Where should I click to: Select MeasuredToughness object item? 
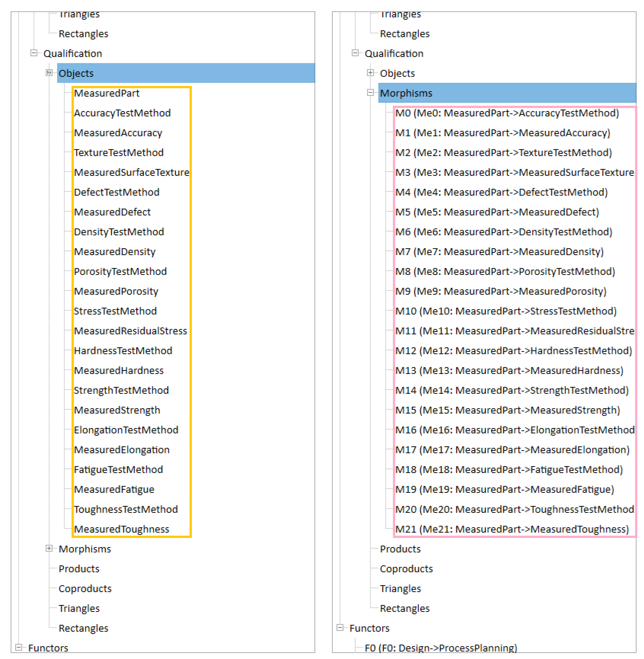pyautogui.click(x=121, y=529)
